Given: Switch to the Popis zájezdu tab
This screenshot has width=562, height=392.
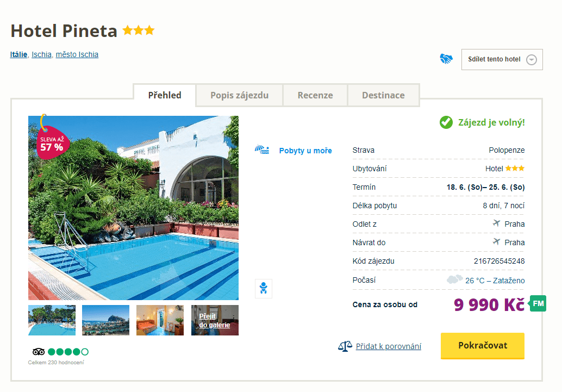Looking at the screenshot, I should (239, 95).
